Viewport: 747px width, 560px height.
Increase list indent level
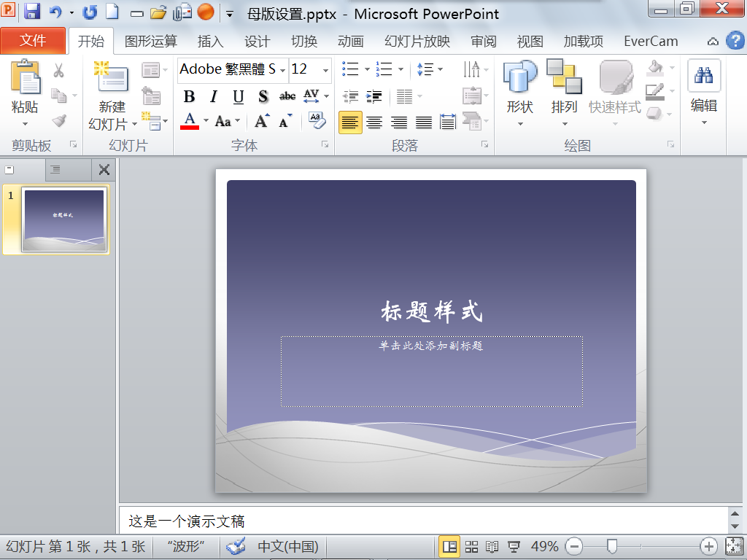374,97
